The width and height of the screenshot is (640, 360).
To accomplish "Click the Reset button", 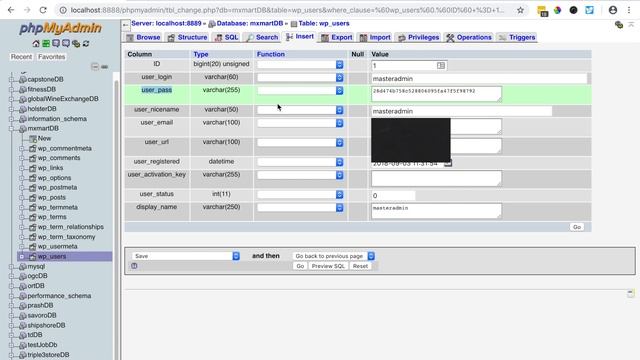I will pyautogui.click(x=360, y=266).
